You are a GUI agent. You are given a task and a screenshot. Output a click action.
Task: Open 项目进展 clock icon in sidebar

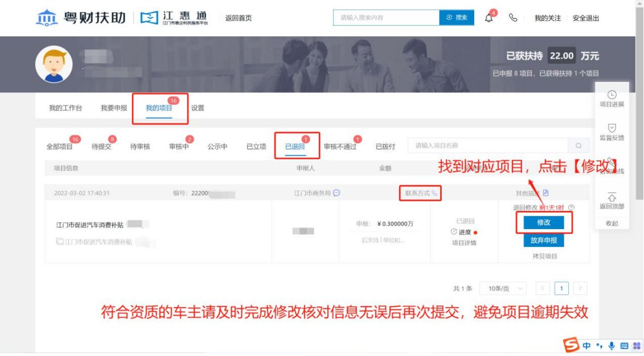pos(612,95)
